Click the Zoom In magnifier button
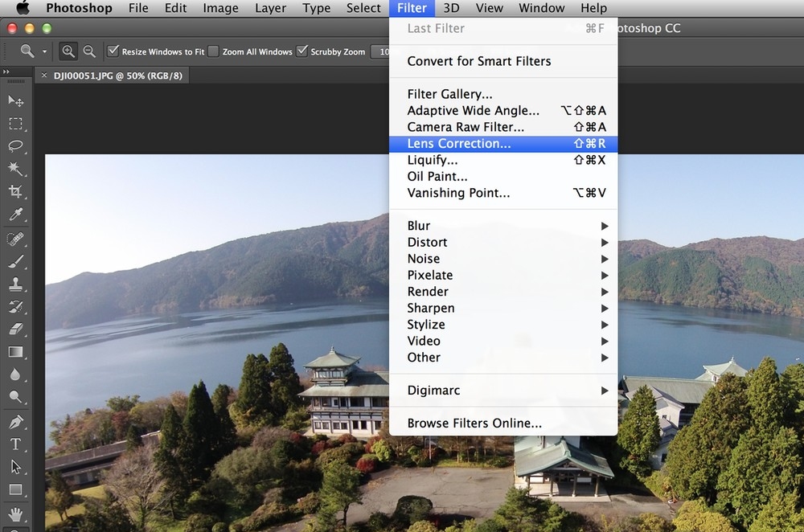Image resolution: width=804 pixels, height=532 pixels. 68,51
